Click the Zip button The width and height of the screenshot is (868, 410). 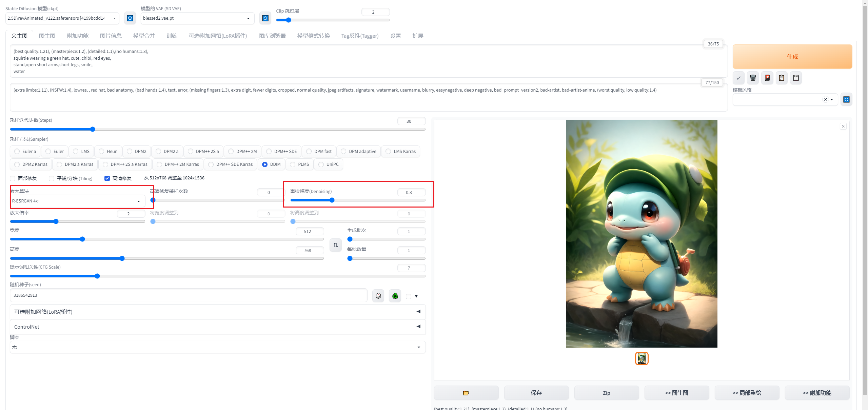point(607,393)
